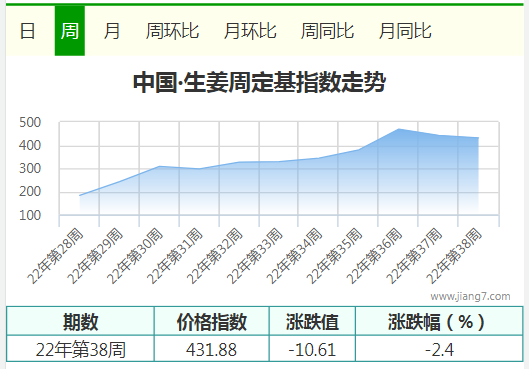The image size is (529, 369).
Task: Click the 涨跌值 table header
Action: [x=312, y=322]
